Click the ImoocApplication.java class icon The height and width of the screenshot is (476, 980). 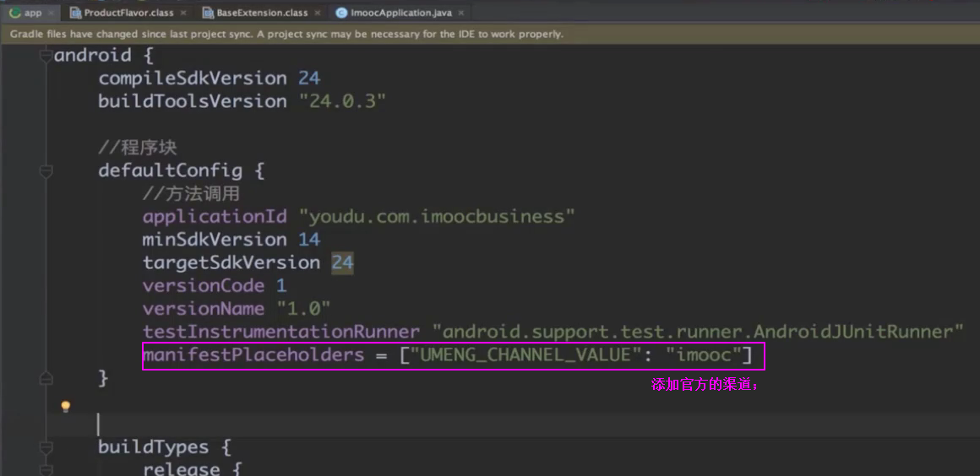(x=341, y=13)
